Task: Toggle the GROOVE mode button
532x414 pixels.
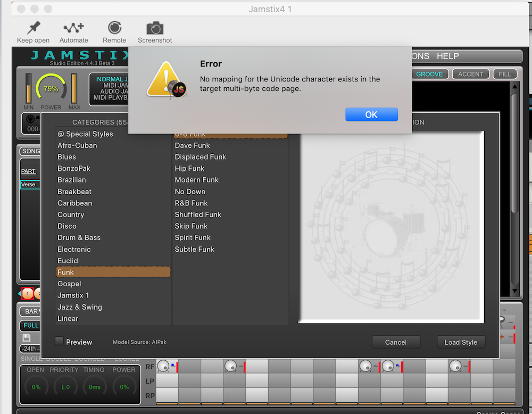Action: click(x=429, y=74)
